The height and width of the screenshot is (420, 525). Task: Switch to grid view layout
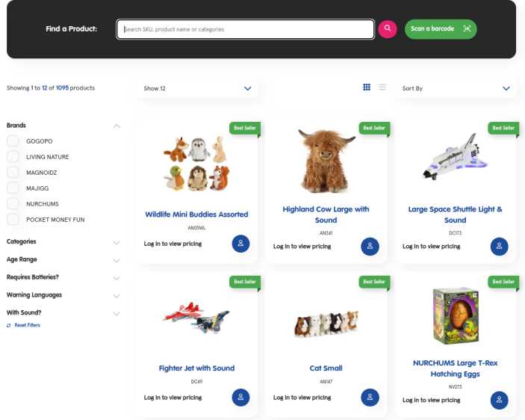(x=367, y=87)
